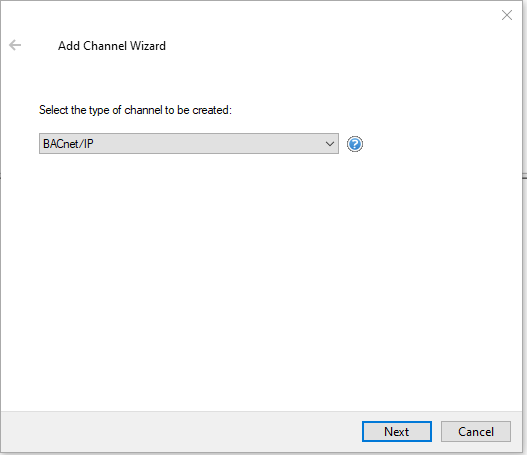Proceed to the next wizard step

point(397,431)
